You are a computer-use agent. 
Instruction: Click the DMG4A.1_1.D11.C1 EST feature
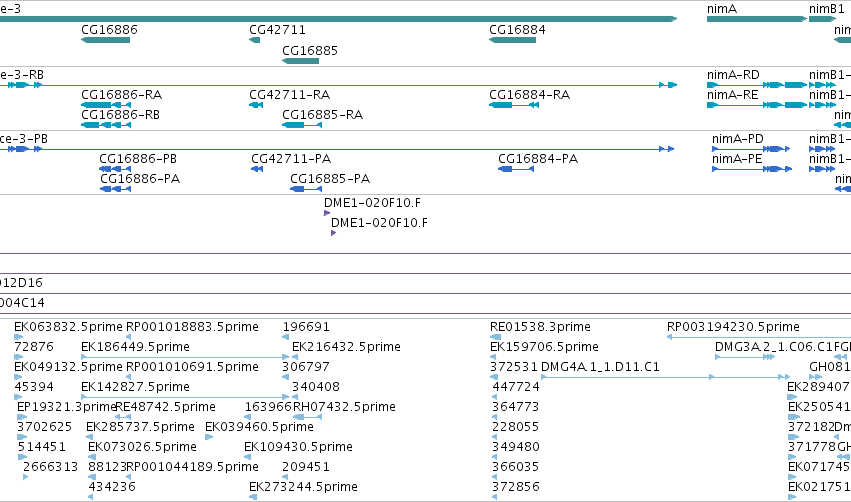tap(665, 377)
